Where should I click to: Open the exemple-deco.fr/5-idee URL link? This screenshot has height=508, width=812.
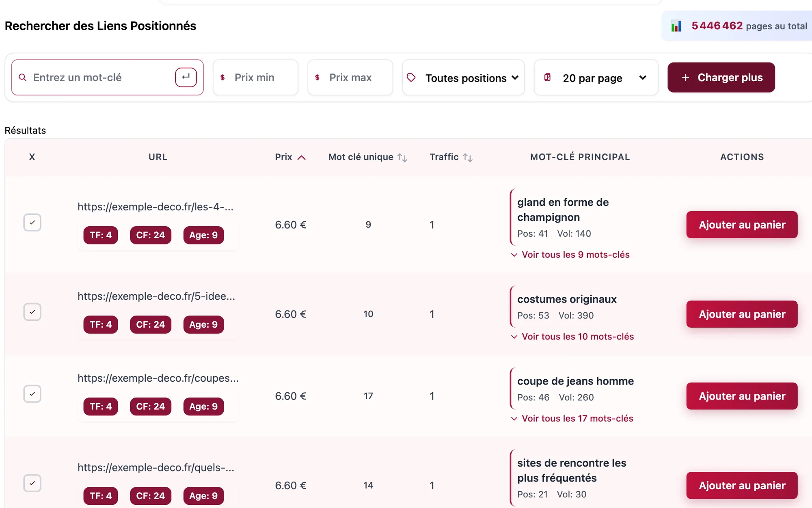156,296
